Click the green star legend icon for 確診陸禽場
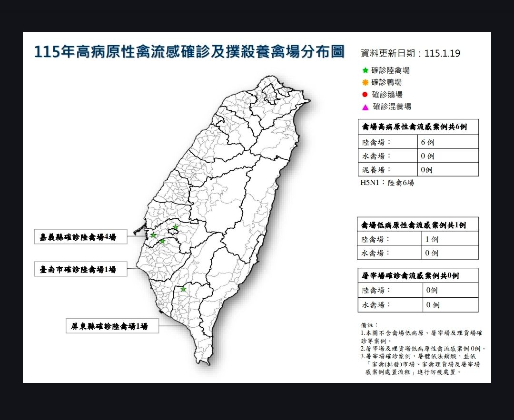 tap(365, 70)
